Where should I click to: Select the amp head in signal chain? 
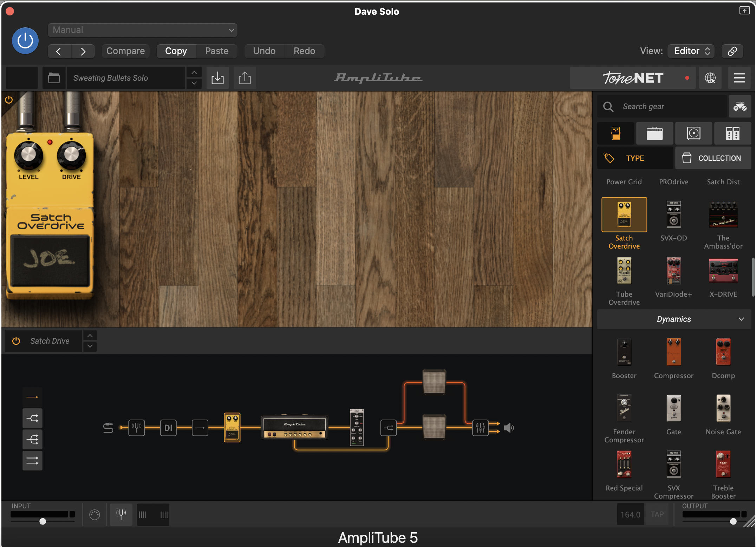pos(294,428)
